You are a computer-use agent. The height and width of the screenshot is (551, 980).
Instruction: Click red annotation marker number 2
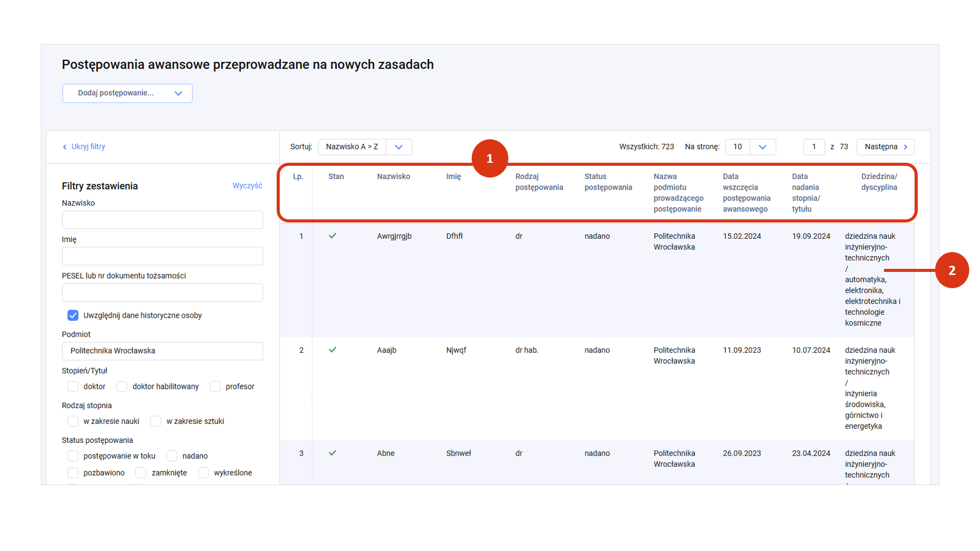pos(951,270)
